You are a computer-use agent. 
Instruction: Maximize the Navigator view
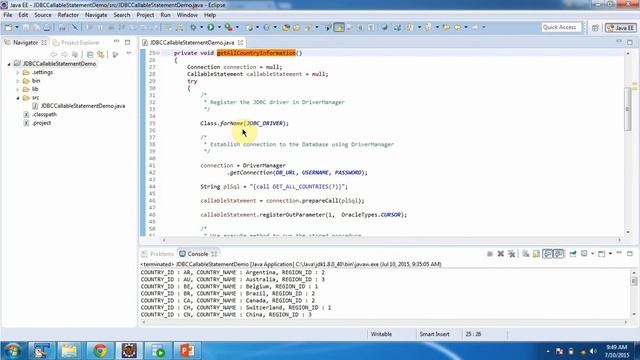click(128, 42)
